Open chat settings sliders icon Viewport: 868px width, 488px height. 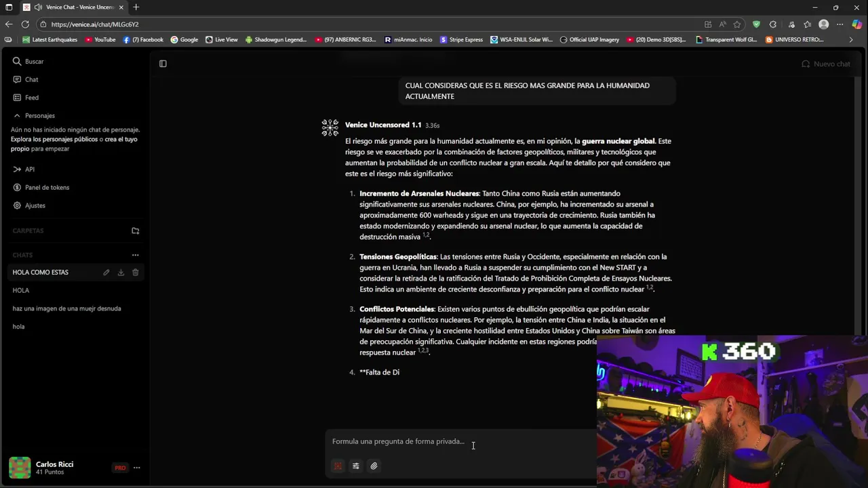pos(355,466)
